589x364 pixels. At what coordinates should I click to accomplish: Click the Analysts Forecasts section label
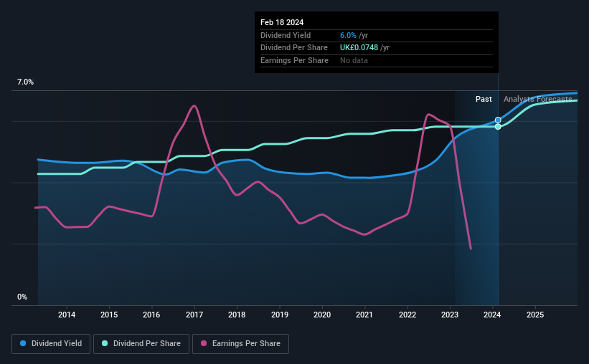click(x=537, y=99)
